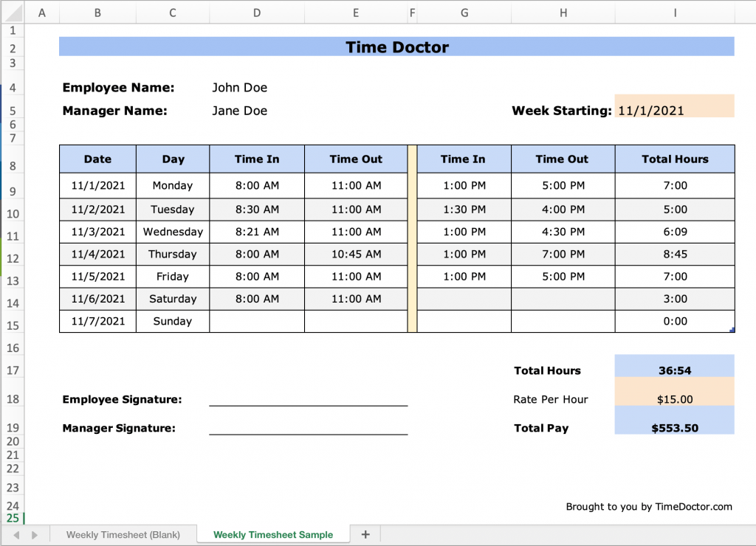Select the 4:00 PM time out cell
Viewport: 756px width, 546px height.
(563, 210)
